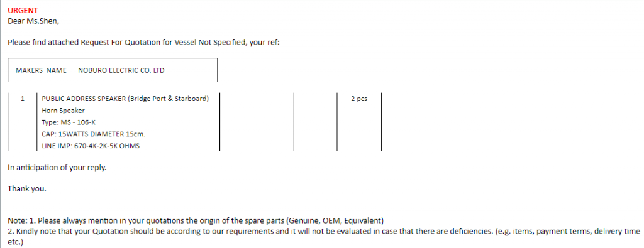The width and height of the screenshot is (644, 248).
Task: Click CAP: 15WATTS DIAMETER 15cm. line
Action: point(94,134)
